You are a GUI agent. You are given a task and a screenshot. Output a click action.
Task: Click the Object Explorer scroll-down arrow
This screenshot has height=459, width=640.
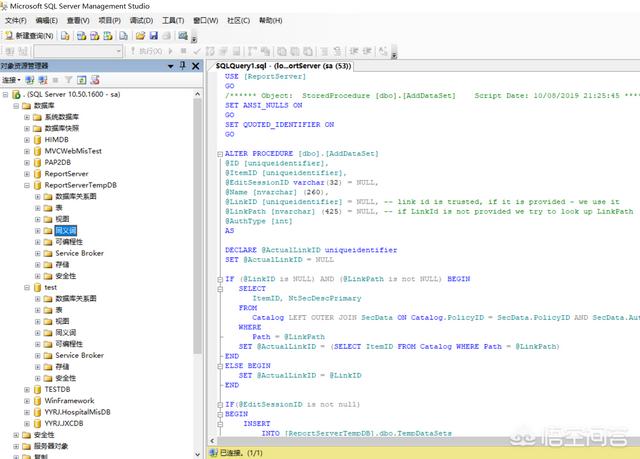(198, 454)
